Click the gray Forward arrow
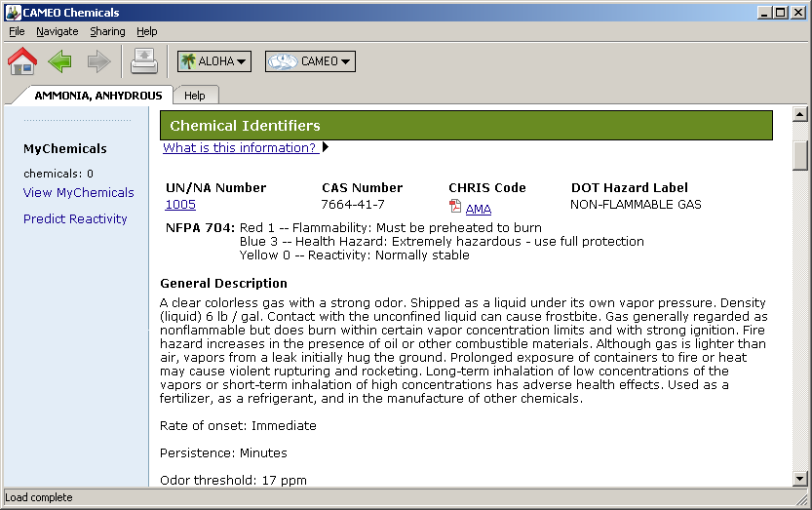 98,61
